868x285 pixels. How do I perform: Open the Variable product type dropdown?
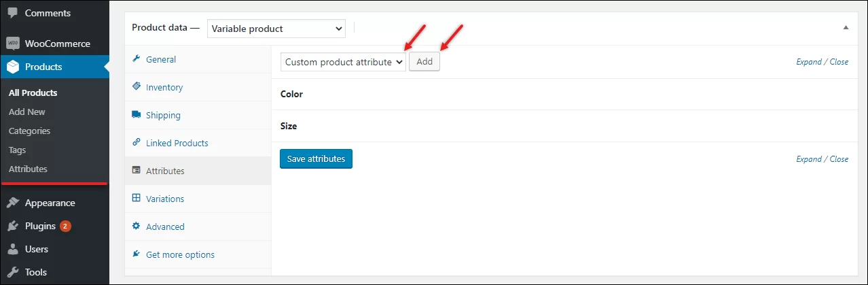(276, 29)
